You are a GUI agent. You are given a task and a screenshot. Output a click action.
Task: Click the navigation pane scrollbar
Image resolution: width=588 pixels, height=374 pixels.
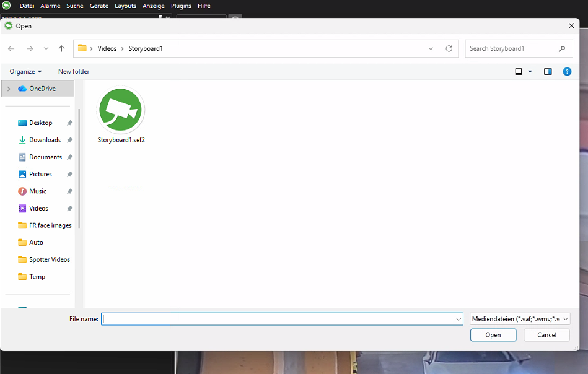(x=79, y=168)
